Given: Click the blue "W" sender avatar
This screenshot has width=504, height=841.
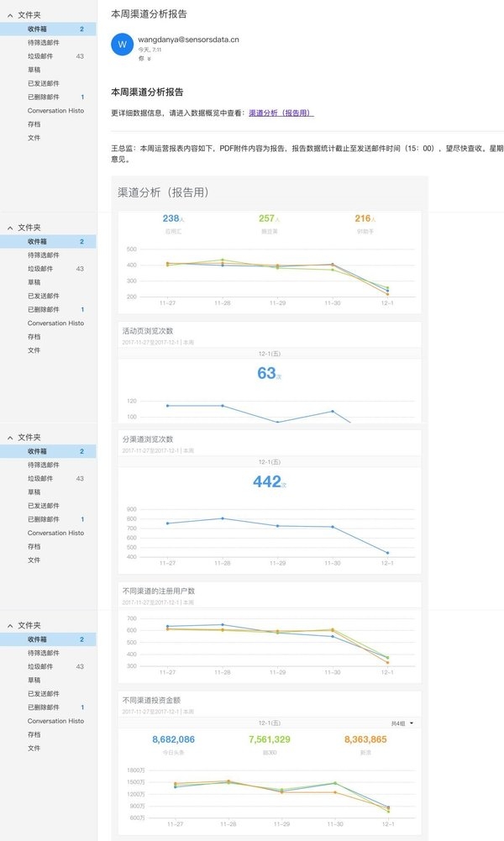Looking at the screenshot, I should click(x=122, y=45).
